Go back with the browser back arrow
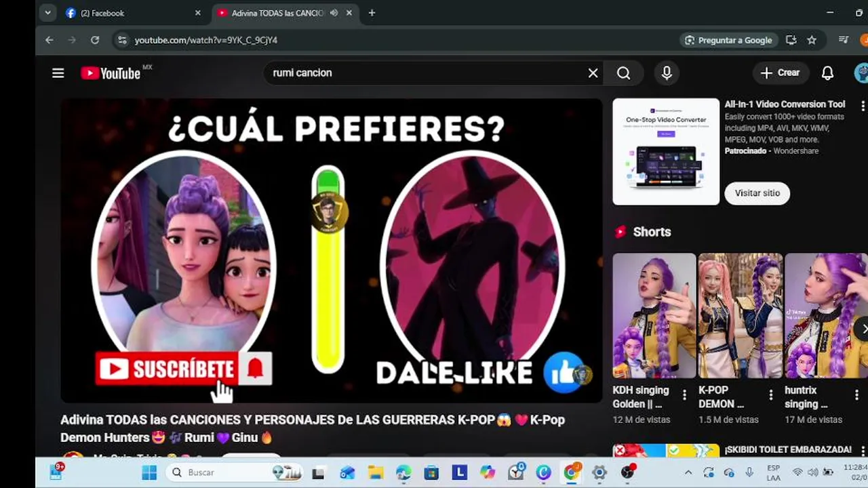 [50, 40]
